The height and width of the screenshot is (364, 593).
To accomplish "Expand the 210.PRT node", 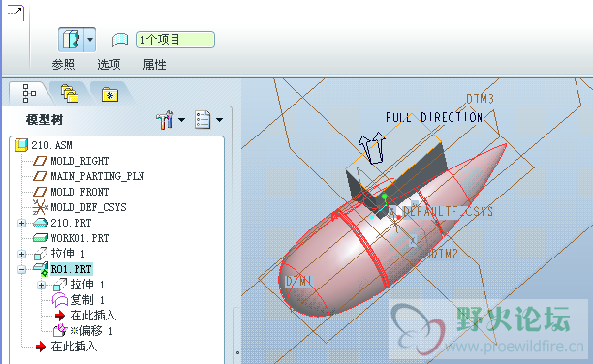I will click(x=22, y=223).
